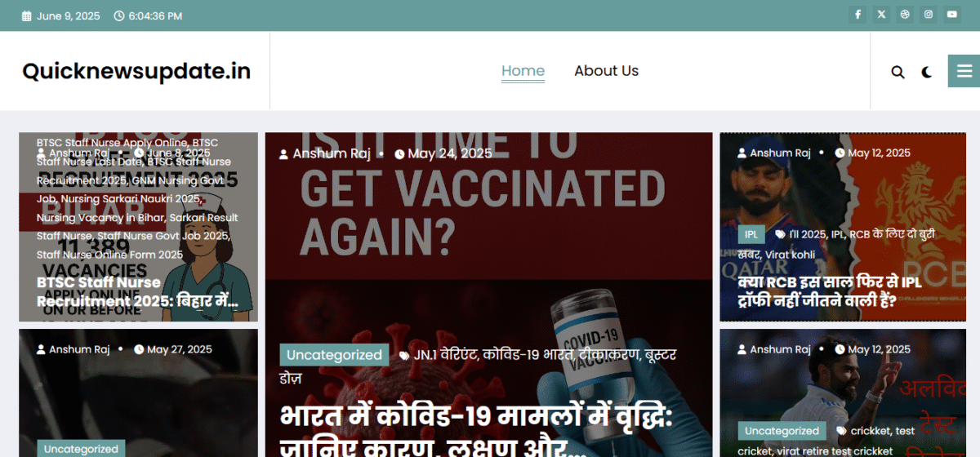Toggle dark mode moon icon
The width and height of the screenshot is (980, 457).
927,72
